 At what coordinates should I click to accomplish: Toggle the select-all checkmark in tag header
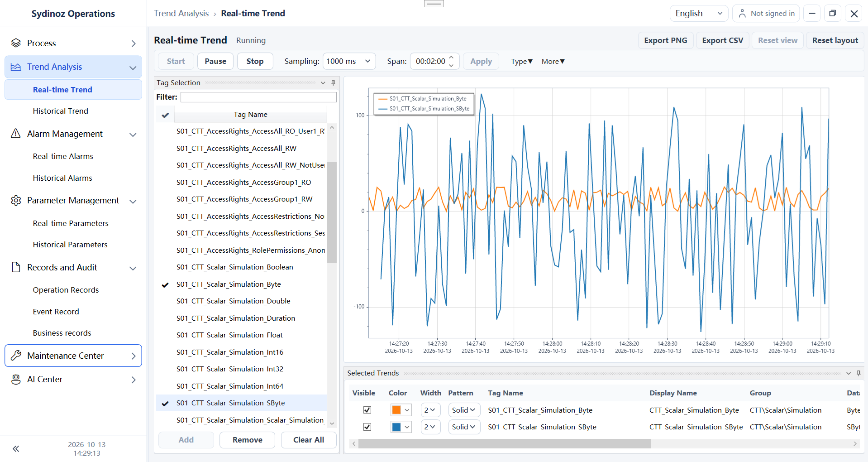pyautogui.click(x=165, y=115)
